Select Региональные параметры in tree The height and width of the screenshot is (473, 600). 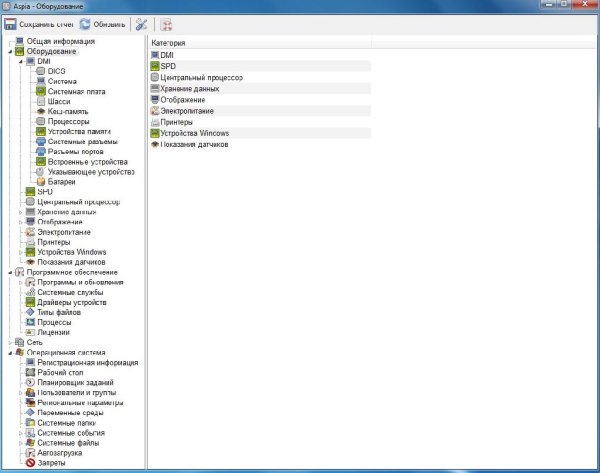(80, 403)
